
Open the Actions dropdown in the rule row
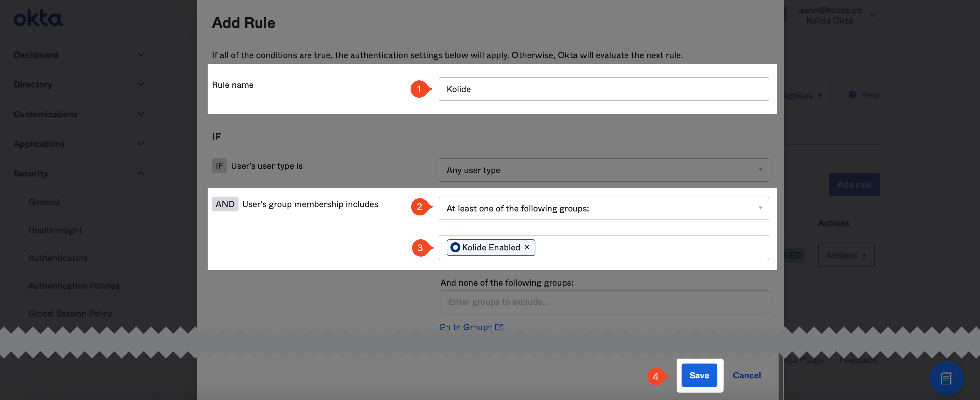[846, 255]
